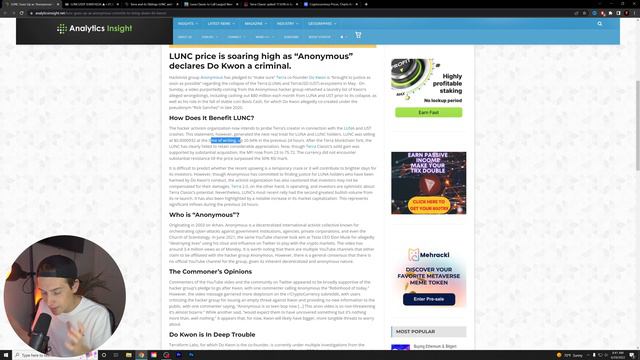Open the Cortana circle icon on the taskbar
This screenshot has height=360, width=640.
(104, 355)
